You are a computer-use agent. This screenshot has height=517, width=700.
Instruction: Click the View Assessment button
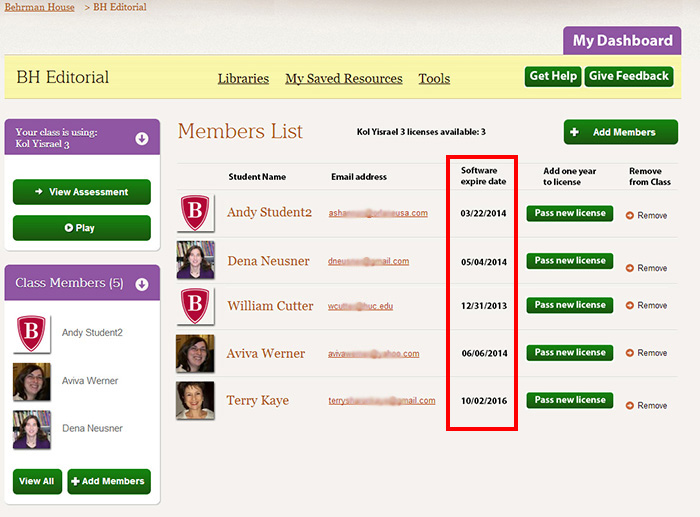(82, 192)
